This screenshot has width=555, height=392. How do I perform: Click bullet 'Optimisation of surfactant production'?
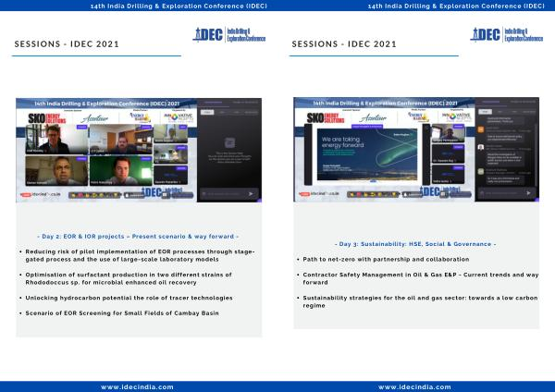[129, 278]
